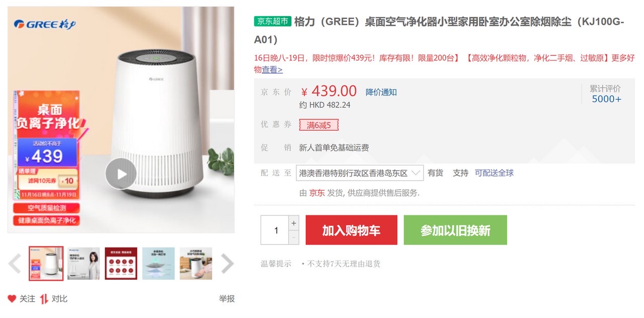Image resolution: width=644 pixels, height=318 pixels.
Task: Select the thumbnail showing the woman presenter
Action: tap(84, 263)
